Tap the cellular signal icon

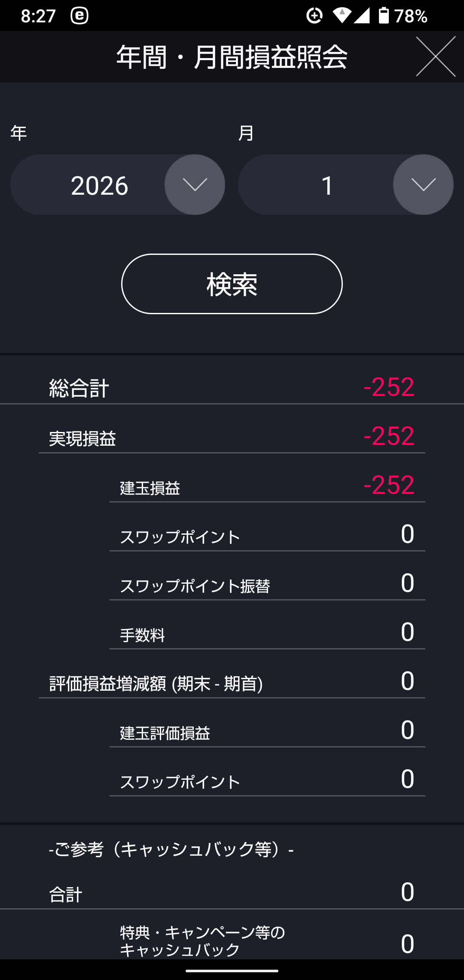click(362, 16)
